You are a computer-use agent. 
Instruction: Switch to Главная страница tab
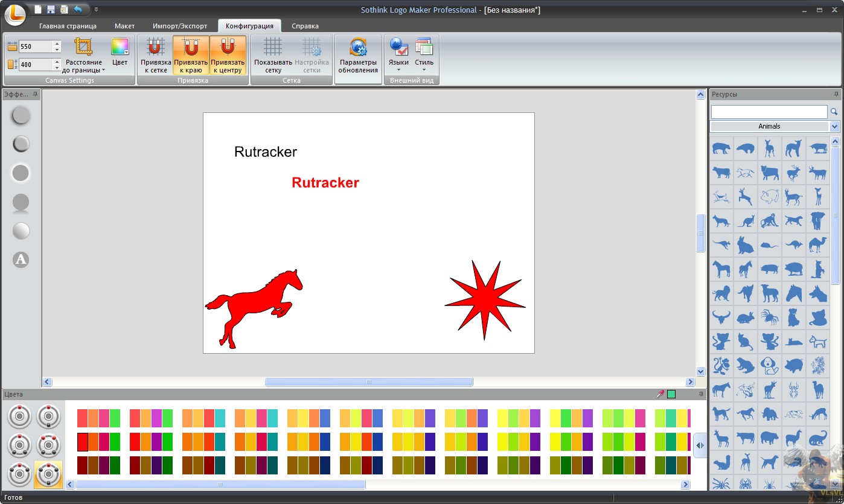click(68, 26)
